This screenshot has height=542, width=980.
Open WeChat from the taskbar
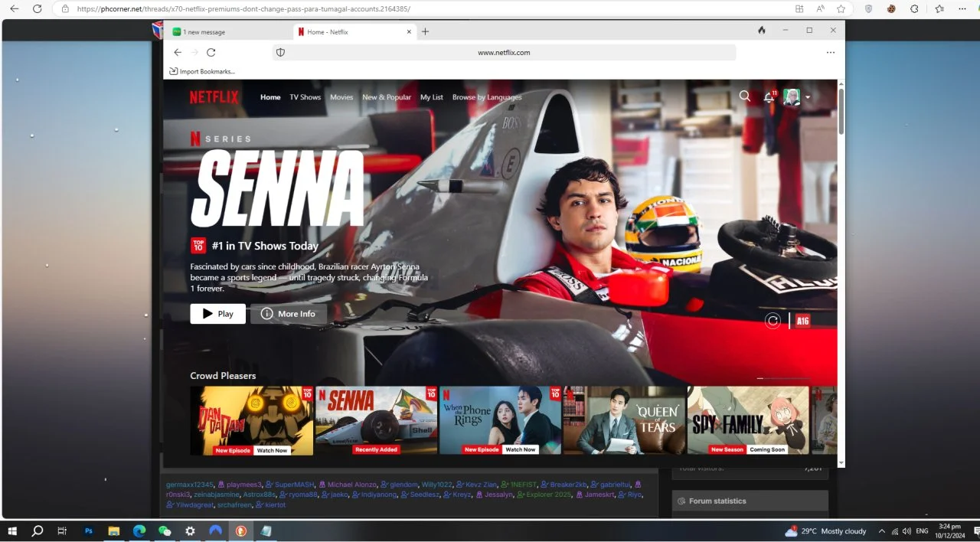pyautogui.click(x=165, y=531)
